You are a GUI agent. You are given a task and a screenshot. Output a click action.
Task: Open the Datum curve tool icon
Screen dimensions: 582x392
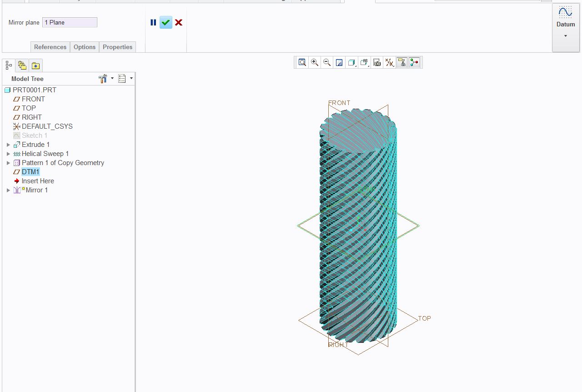click(x=566, y=12)
